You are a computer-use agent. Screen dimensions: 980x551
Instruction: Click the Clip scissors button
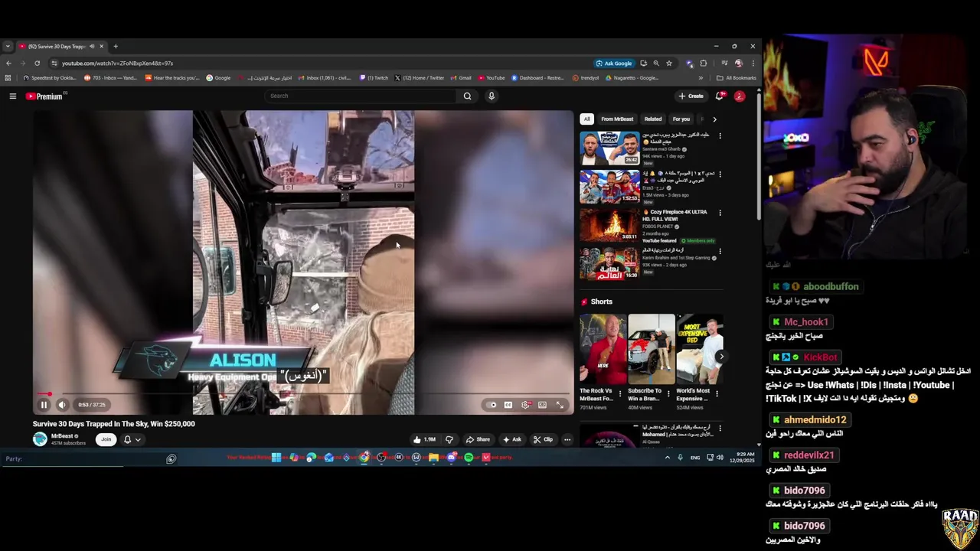(543, 439)
